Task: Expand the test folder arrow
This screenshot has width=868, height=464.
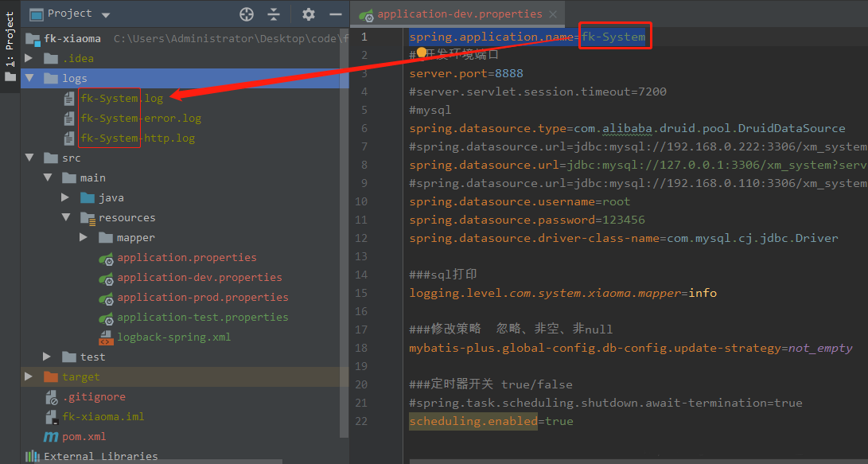Action: tap(48, 357)
